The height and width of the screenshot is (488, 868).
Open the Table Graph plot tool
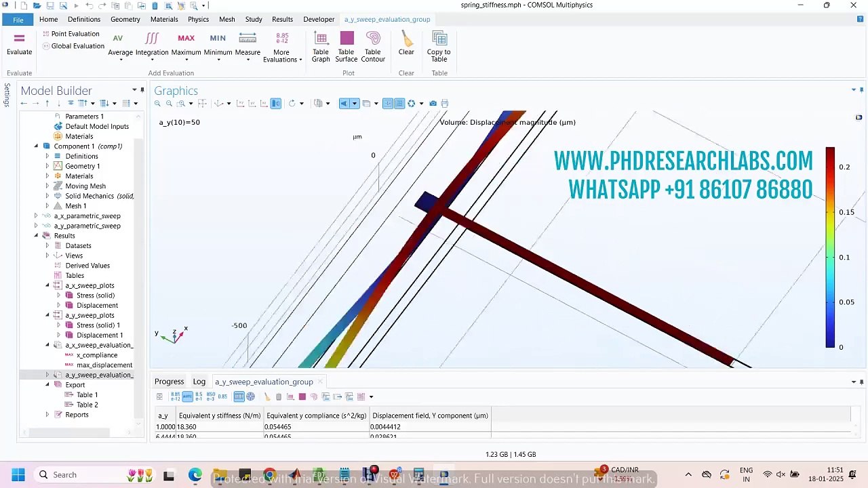click(x=321, y=47)
